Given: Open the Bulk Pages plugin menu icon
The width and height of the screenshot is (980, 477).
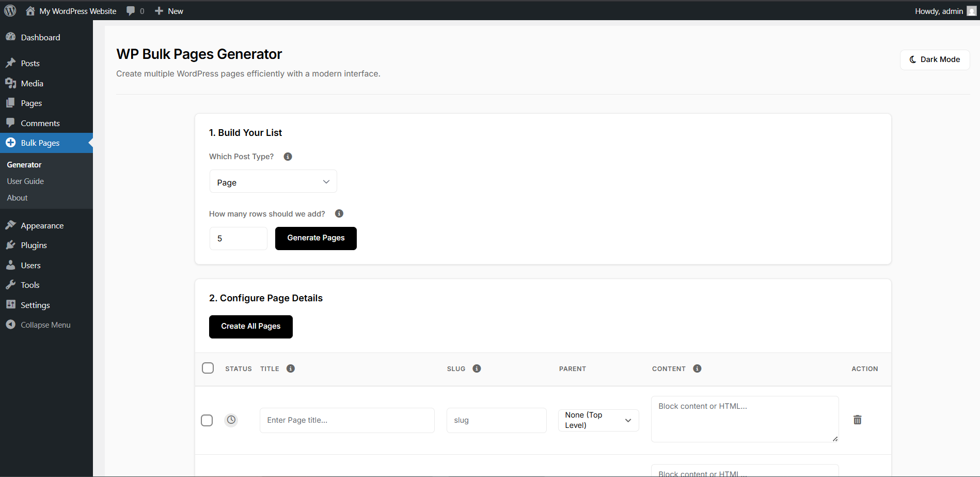Looking at the screenshot, I should (11, 143).
